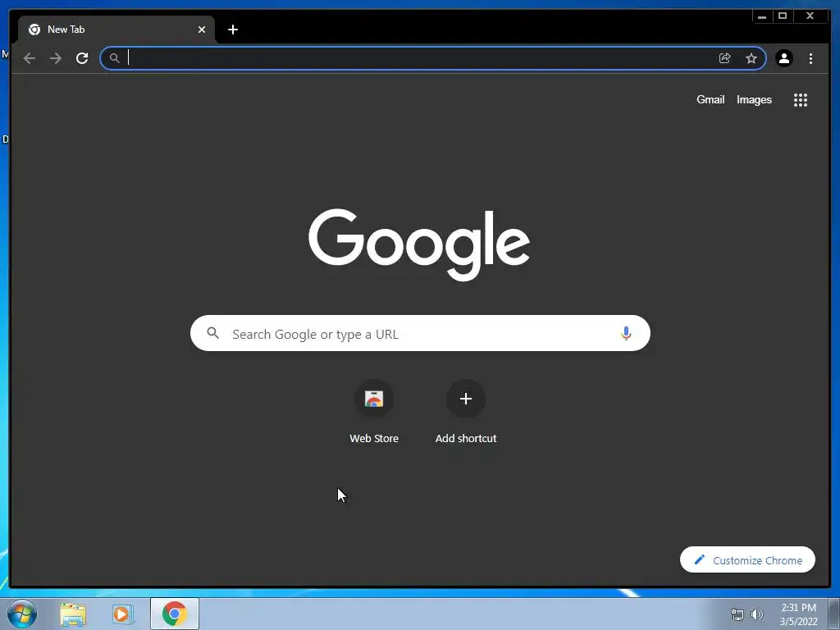Image resolution: width=840 pixels, height=630 pixels.
Task: Minimize the Chrome window
Action: tap(762, 16)
